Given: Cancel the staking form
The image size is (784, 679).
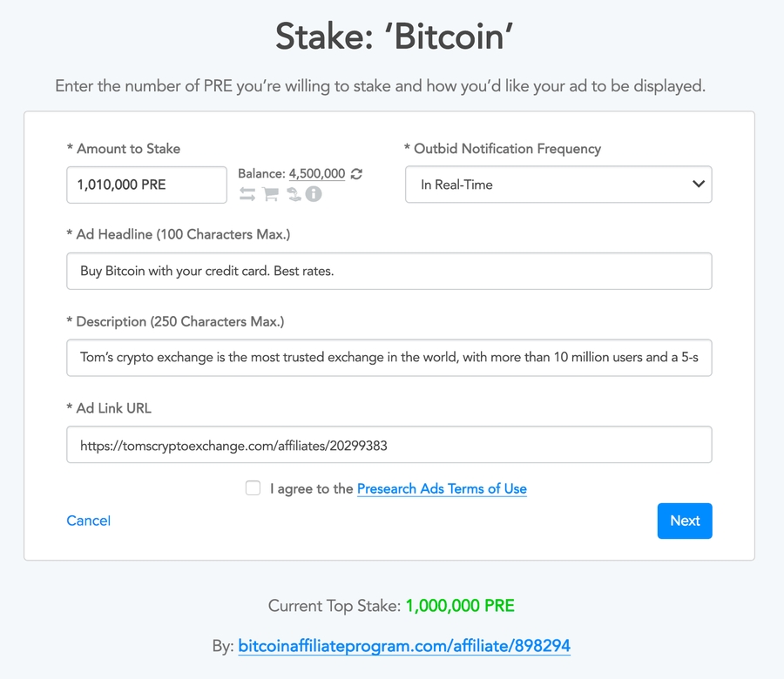Looking at the screenshot, I should point(88,521).
